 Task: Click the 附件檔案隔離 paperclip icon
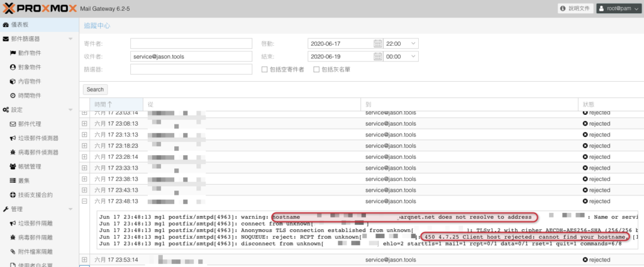[x=13, y=252]
